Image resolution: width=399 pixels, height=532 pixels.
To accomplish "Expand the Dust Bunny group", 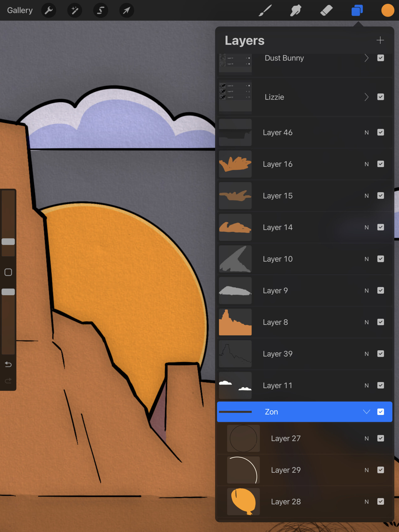I will 366,58.
